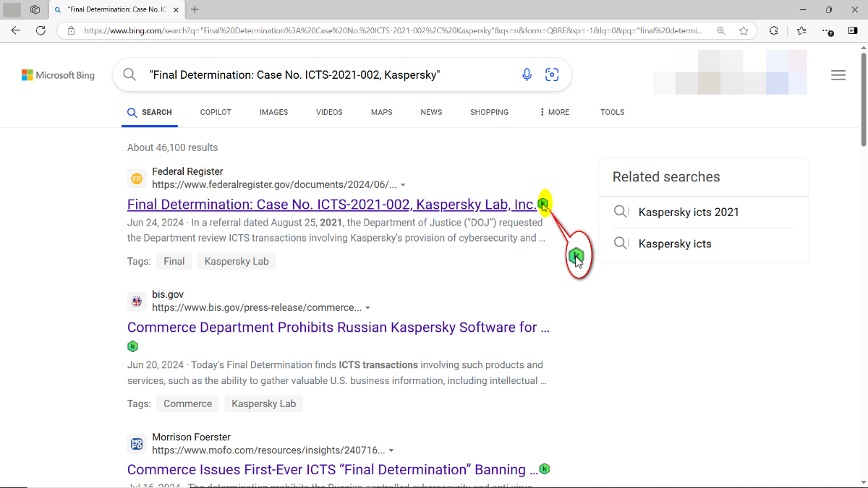Image resolution: width=868 pixels, height=488 pixels.
Task: Click the page vertical scrollbar thumb
Action: coord(863,100)
